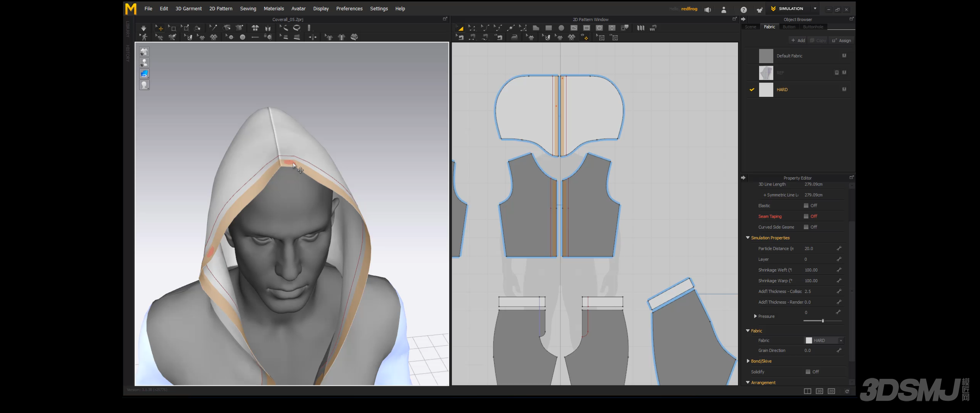Select the Segment Sewing tool in 2D toolbar
Viewport: 980px width, 413px height.
coord(472,37)
